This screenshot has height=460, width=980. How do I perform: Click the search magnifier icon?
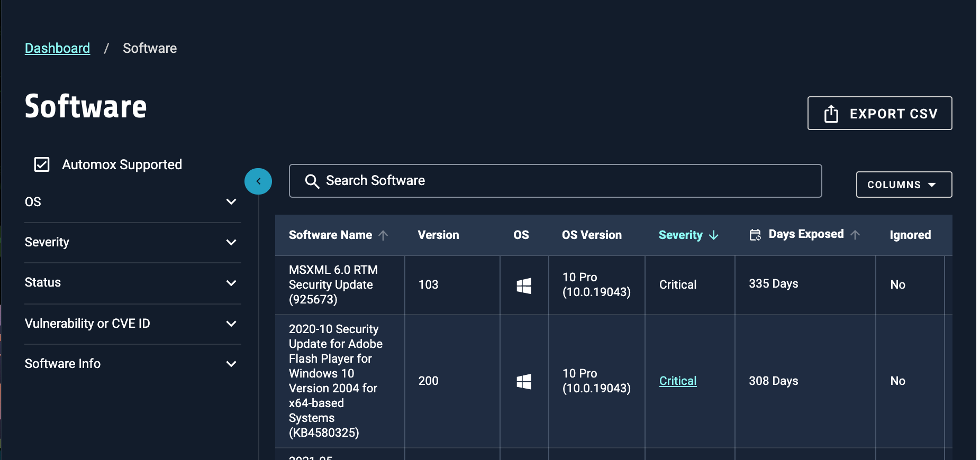tap(312, 181)
